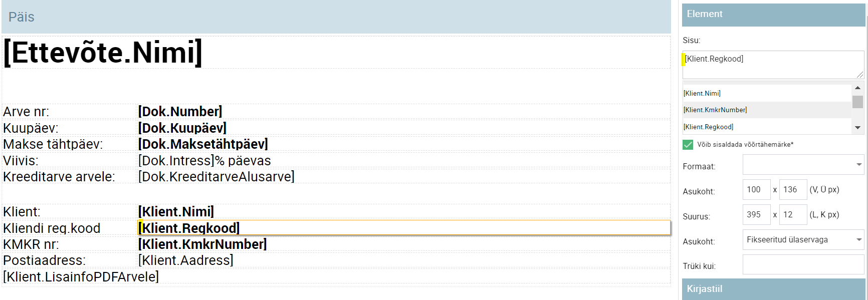Open the 'Fikseeritud ülaservaga' position dropdown
This screenshot has height=300, width=868.
[x=803, y=239]
